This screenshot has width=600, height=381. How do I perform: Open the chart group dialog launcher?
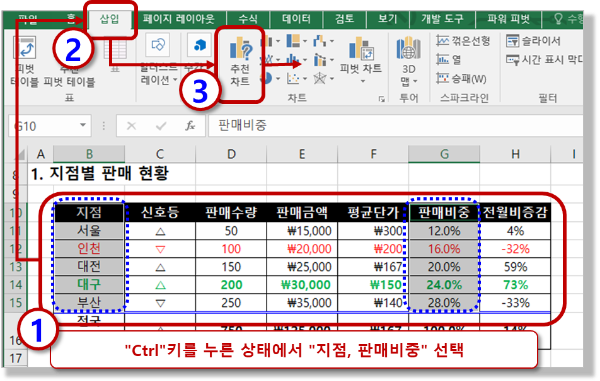point(382,99)
